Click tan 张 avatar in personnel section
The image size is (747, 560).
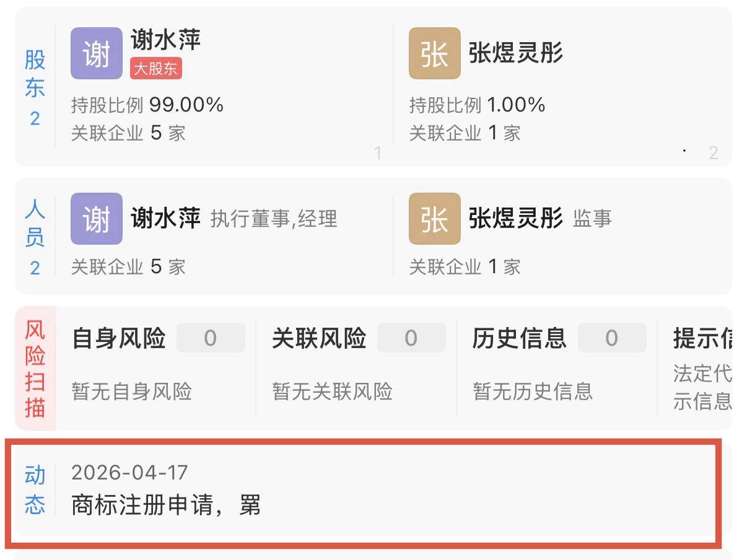[434, 219]
